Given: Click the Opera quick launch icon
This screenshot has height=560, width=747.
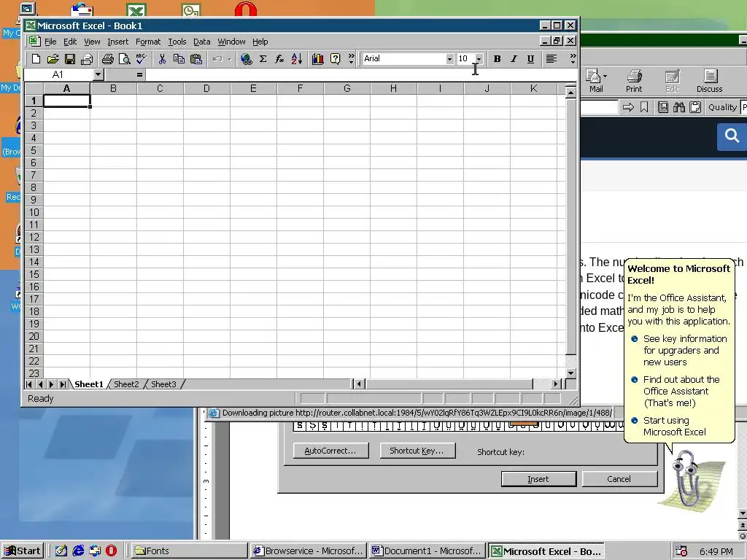Looking at the screenshot, I should (112, 551).
